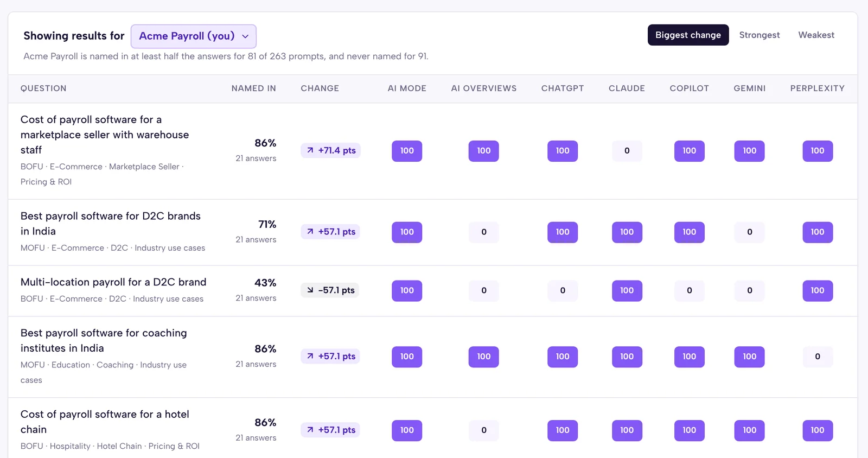Viewport: 868px width, 458px height.
Task: Click Perplexity score 100 in hotel chain row
Action: click(x=817, y=430)
